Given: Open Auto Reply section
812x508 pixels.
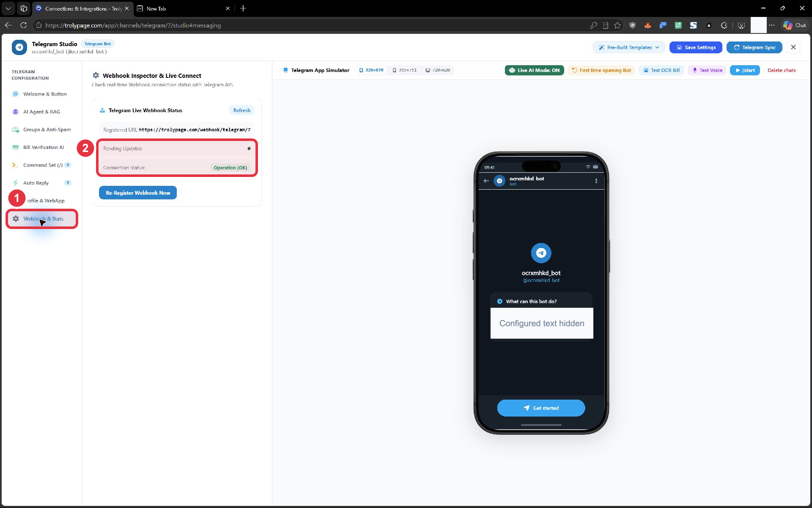Looking at the screenshot, I should [41, 183].
